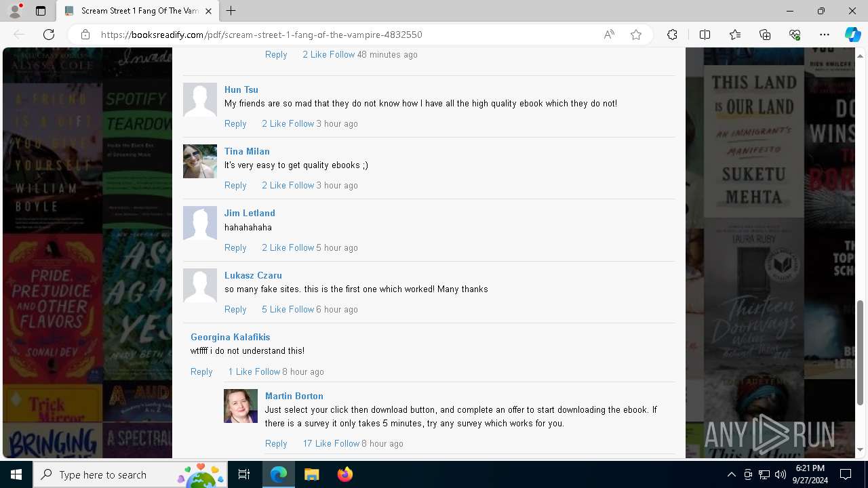Refresh the page
The image size is (868, 488).
49,35
